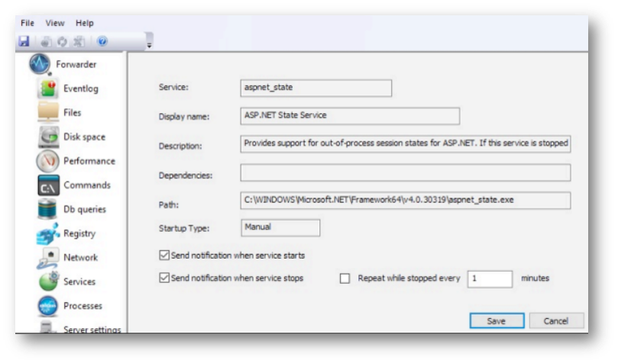
Task: Open the Processes tree label
Action: tap(83, 306)
